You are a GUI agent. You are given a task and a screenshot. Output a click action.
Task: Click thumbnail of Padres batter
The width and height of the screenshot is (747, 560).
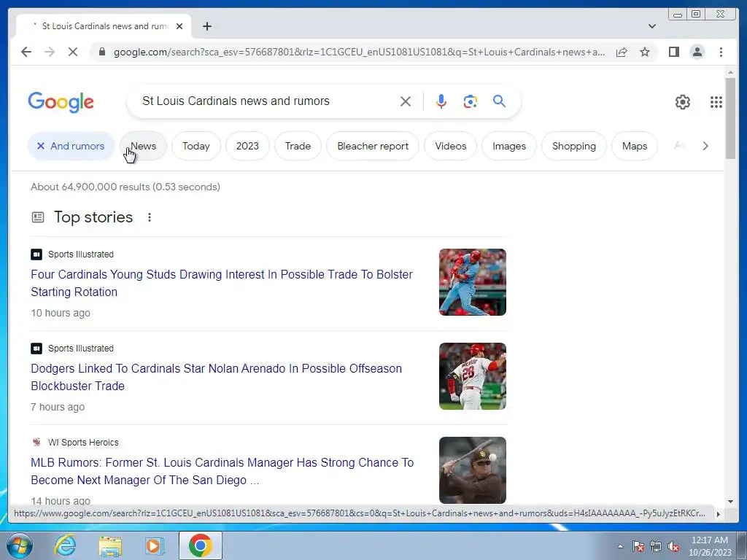pos(472,470)
